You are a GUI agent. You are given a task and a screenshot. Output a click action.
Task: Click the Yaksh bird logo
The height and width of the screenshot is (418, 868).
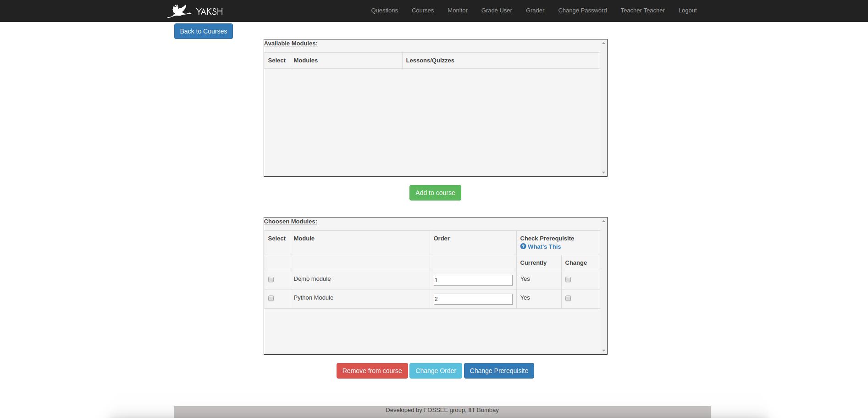180,11
